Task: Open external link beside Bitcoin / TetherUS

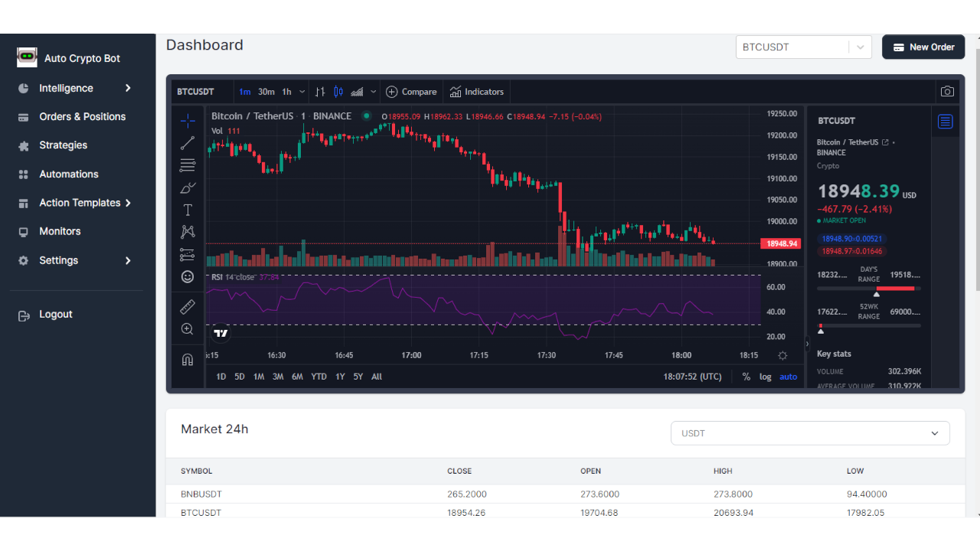Action: [886, 142]
